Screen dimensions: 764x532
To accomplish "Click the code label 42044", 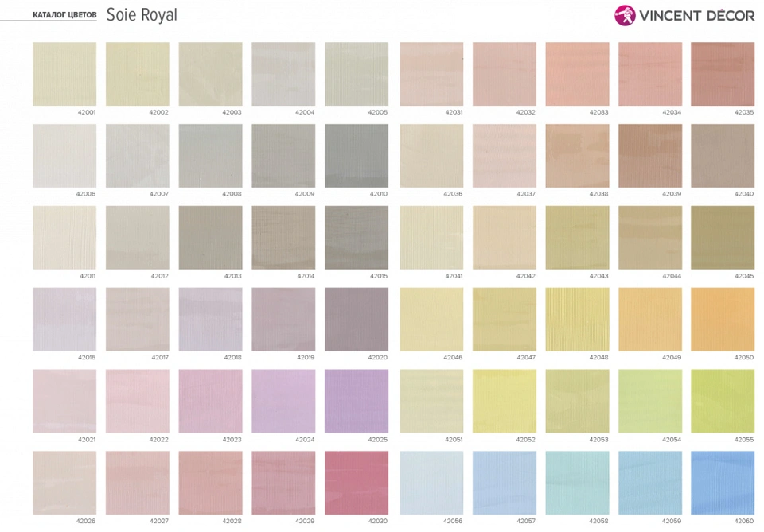I will [672, 276].
